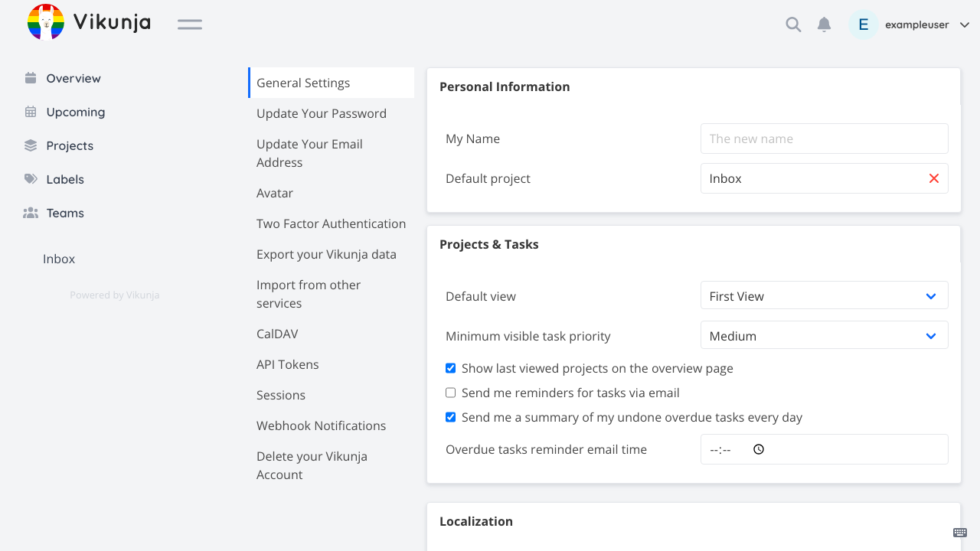Open CalDAV settings
Viewport: 980px width, 551px height.
pos(332,334)
